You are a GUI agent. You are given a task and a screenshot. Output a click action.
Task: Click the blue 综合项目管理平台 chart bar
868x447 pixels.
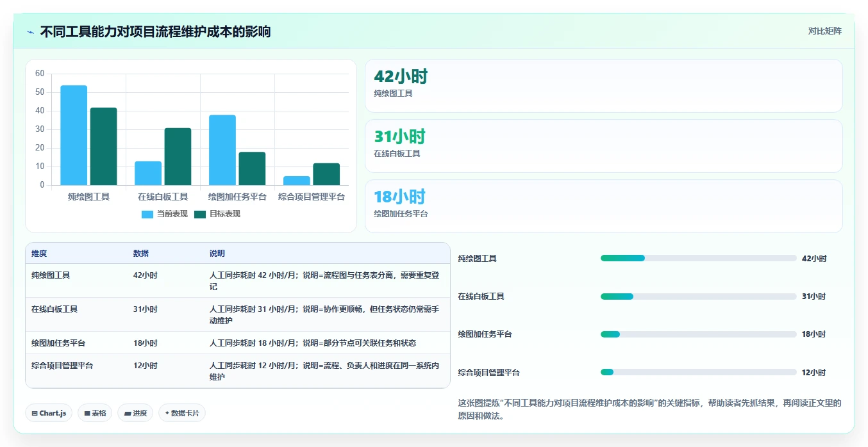[297, 181]
